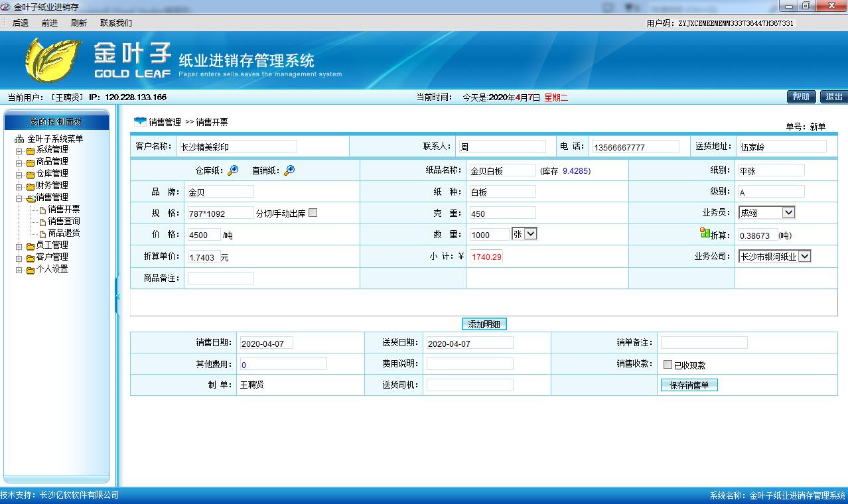Click the 送货司机 input field
Image resolution: width=848 pixels, height=504 pixels.
click(469, 385)
